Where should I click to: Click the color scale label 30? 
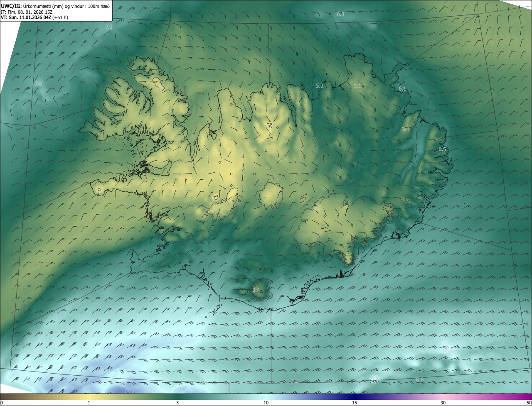(443, 403)
